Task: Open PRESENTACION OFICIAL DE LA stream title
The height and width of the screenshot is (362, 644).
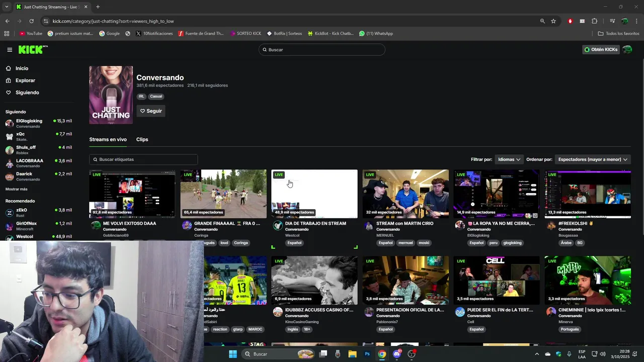Action: [x=410, y=310]
